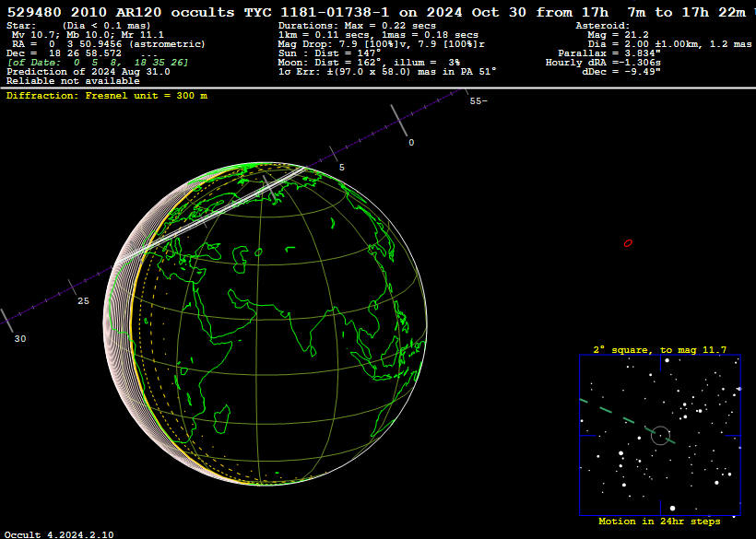This screenshot has height=539, width=756.
Task: Click the '55-' time tick label
Action: point(478,101)
